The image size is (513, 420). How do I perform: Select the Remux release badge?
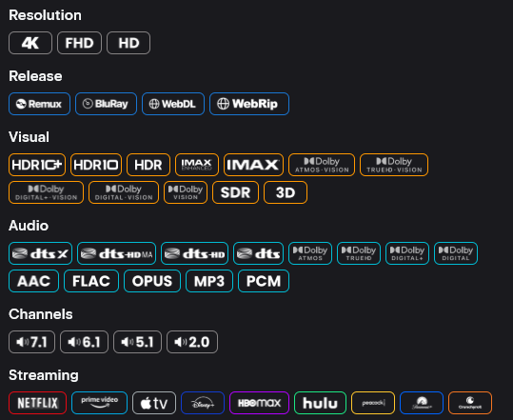tap(39, 104)
